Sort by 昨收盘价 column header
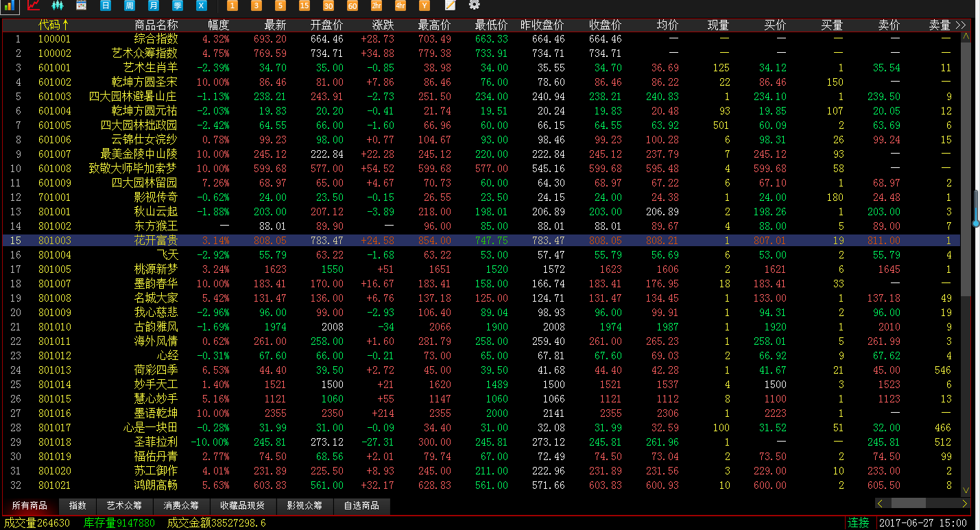The height and width of the screenshot is (530, 980). pos(542,25)
